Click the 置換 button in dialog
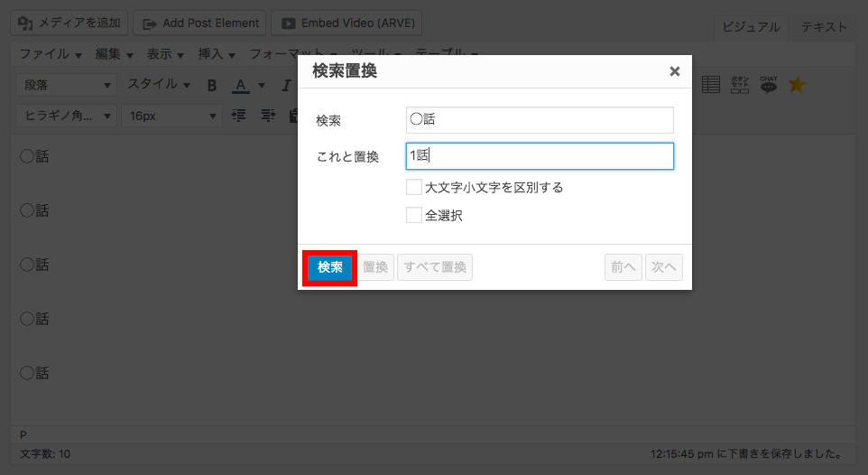 coord(374,267)
